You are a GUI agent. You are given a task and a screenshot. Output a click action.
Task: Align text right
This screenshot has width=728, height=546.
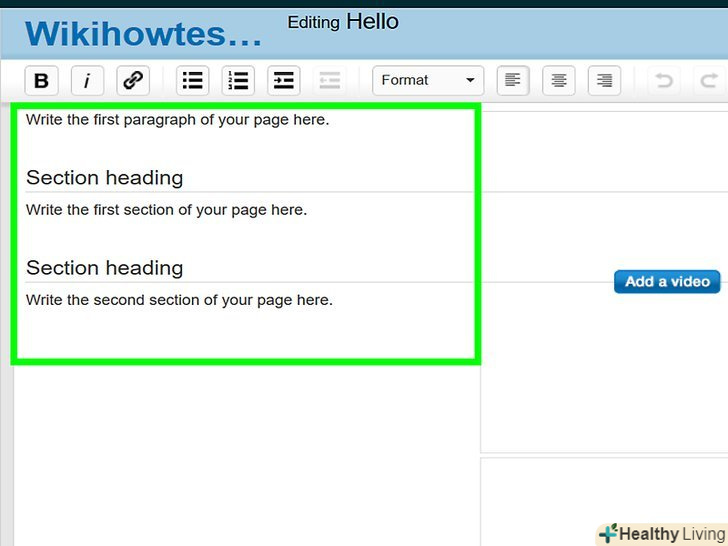[604, 81]
